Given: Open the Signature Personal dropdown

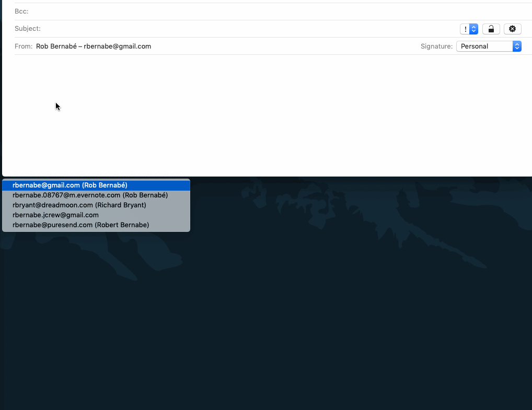Looking at the screenshot, I should (489, 46).
